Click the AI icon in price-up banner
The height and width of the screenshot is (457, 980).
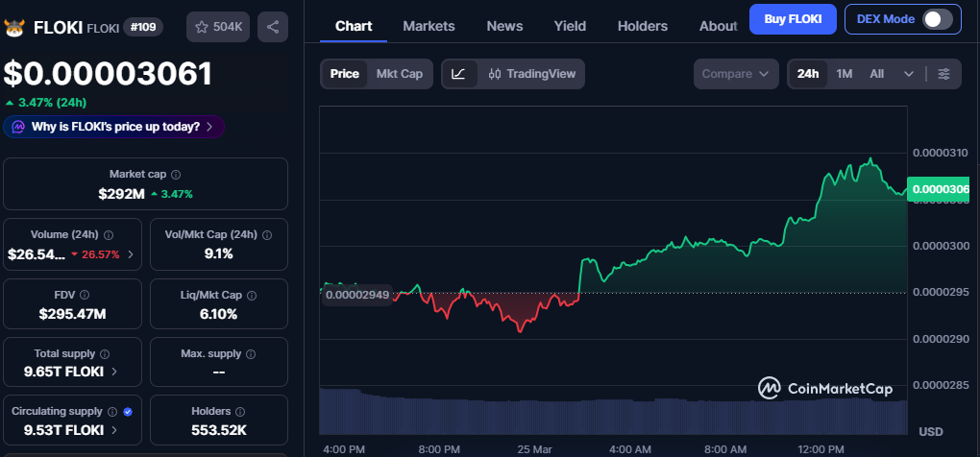pos(19,127)
